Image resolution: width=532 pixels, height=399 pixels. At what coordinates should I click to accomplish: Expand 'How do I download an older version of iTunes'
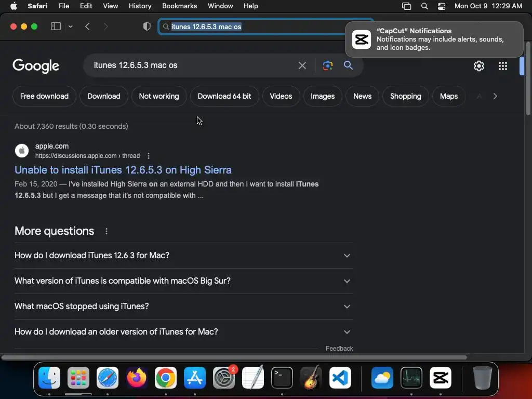click(x=183, y=332)
